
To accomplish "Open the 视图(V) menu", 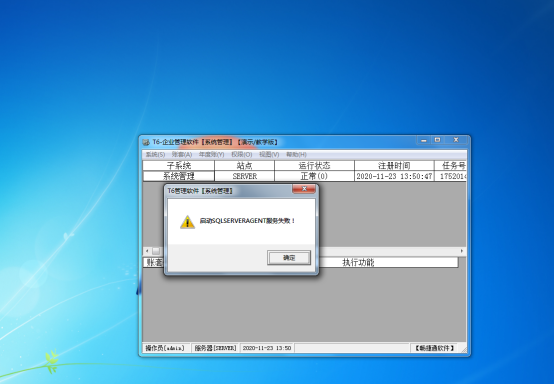I will tap(269, 154).
